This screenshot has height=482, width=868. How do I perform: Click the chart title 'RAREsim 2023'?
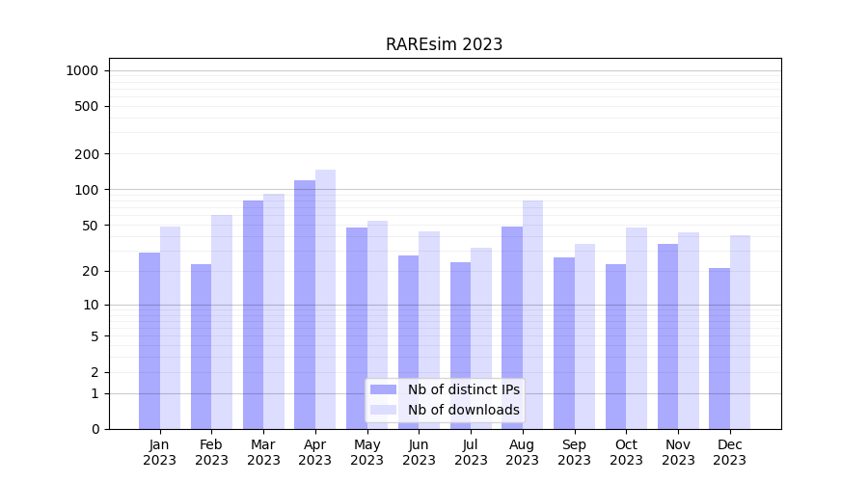[444, 44]
